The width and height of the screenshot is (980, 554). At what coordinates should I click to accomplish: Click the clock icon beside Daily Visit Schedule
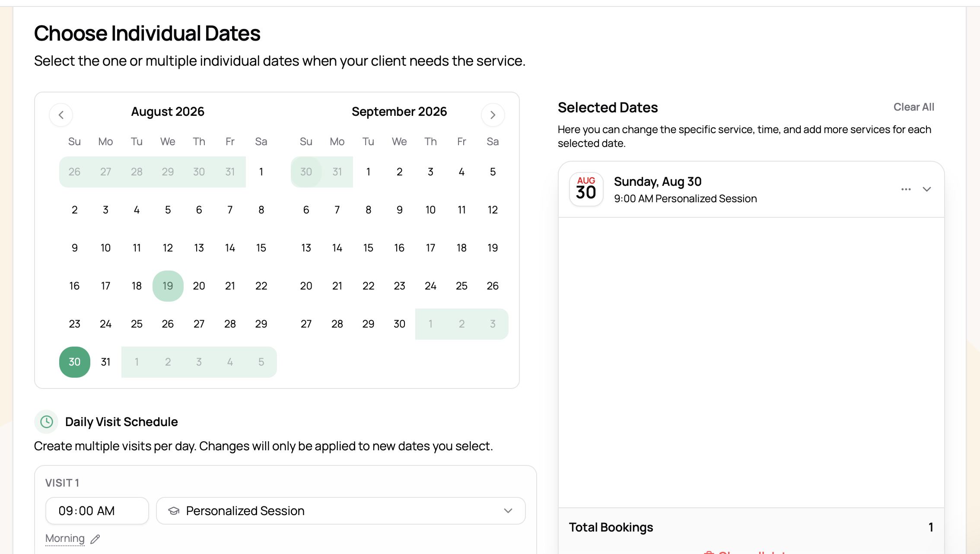click(x=46, y=422)
